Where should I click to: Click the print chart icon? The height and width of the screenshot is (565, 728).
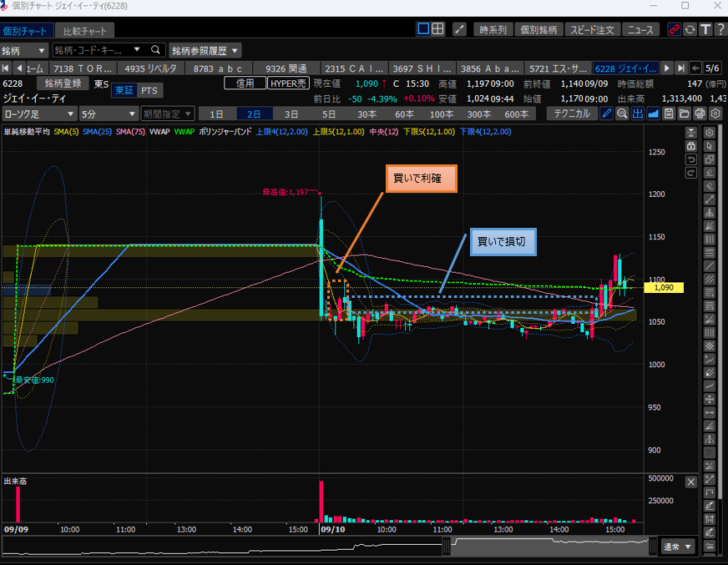coord(700,114)
